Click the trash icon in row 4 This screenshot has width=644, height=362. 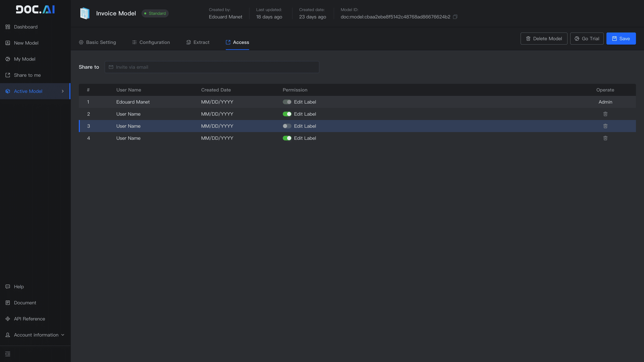click(605, 138)
